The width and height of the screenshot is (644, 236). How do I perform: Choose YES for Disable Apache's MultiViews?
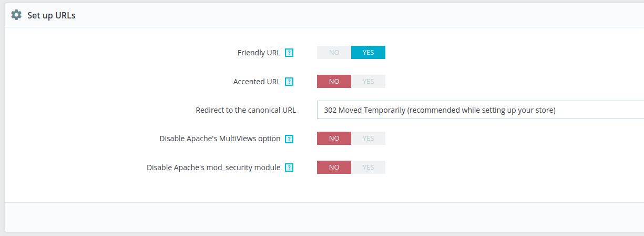(x=368, y=139)
